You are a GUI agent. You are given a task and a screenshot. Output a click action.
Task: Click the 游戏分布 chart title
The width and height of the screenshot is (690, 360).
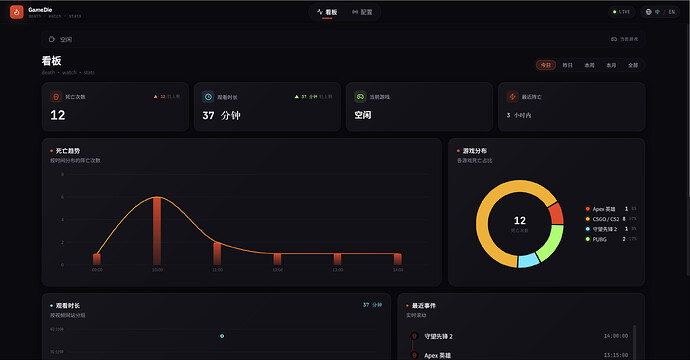coord(475,151)
